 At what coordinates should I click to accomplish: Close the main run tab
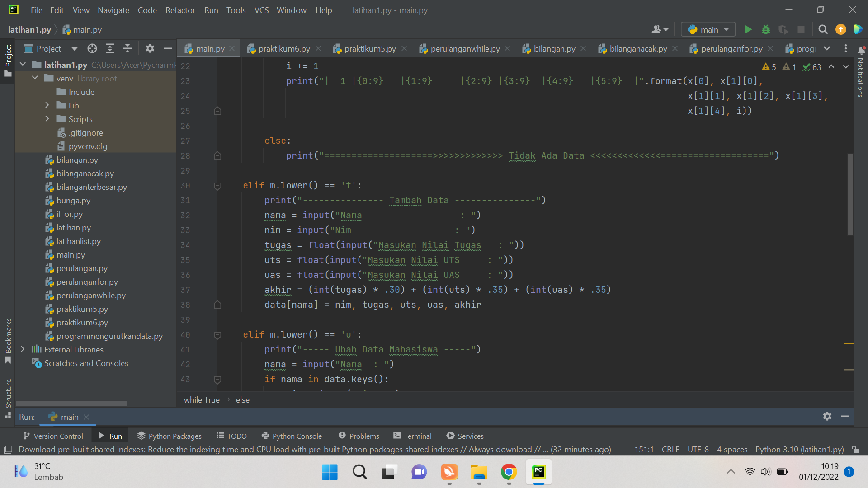pyautogui.click(x=86, y=417)
